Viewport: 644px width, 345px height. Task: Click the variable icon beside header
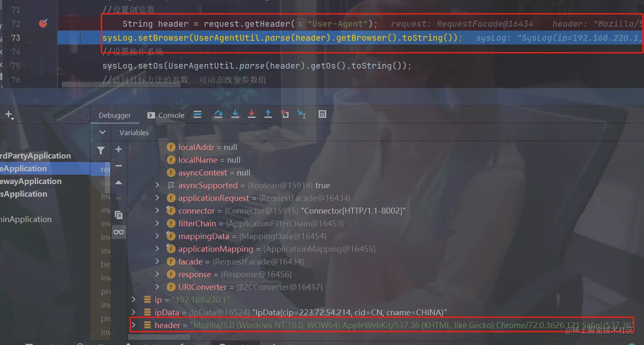(147, 325)
